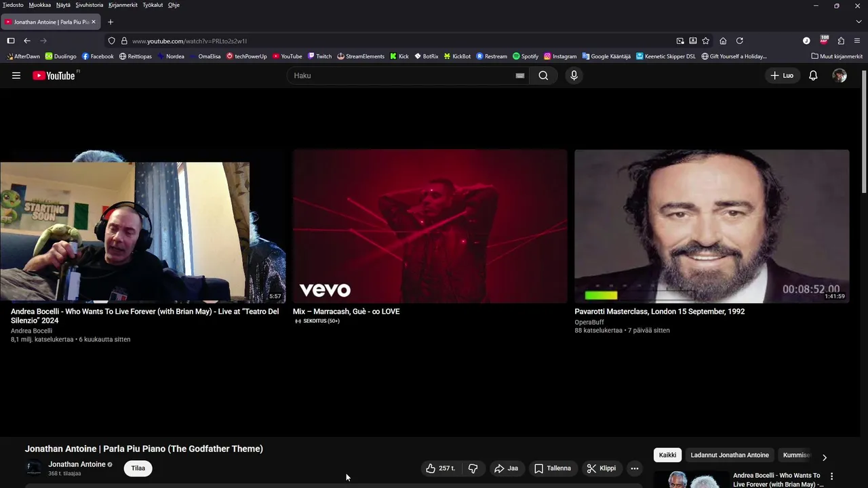868x488 pixels.
Task: Open the Spotify bookmark
Action: pos(526,56)
